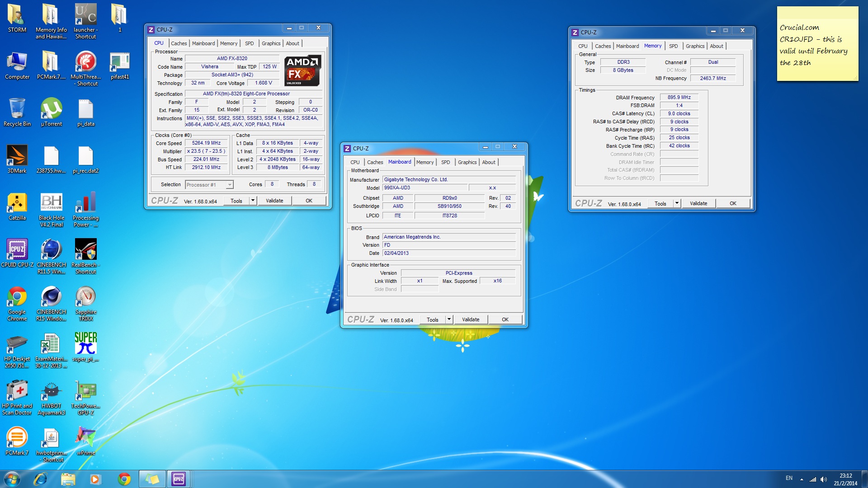Open the Recycle Bin
The image size is (868, 488).
coord(17,113)
